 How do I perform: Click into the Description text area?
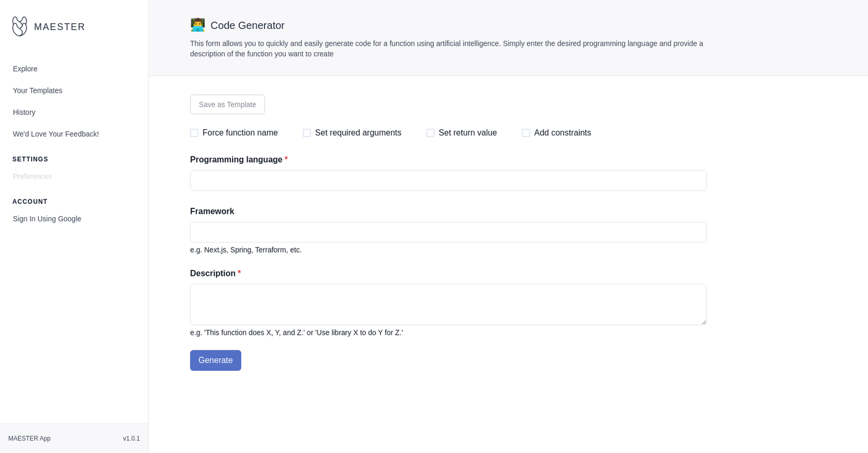click(448, 304)
